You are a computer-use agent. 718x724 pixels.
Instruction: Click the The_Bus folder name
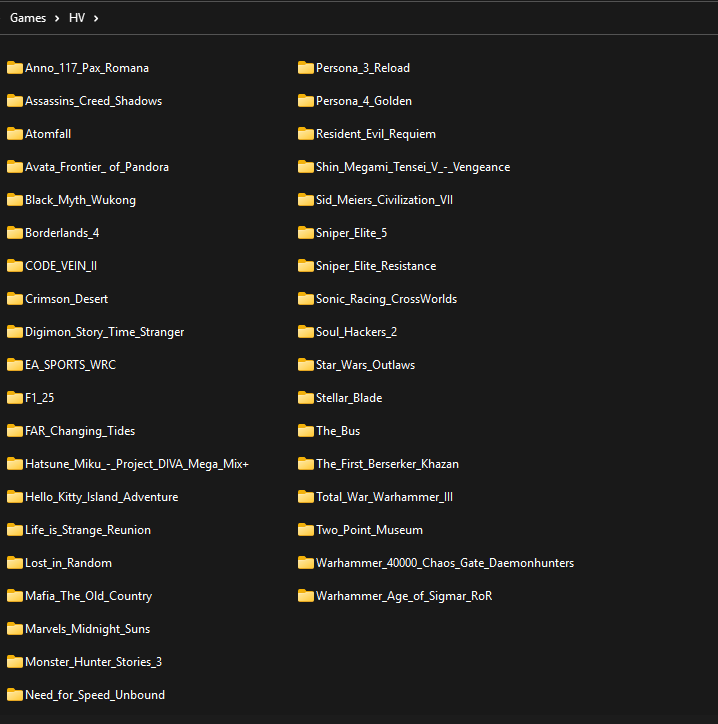[x=338, y=431]
